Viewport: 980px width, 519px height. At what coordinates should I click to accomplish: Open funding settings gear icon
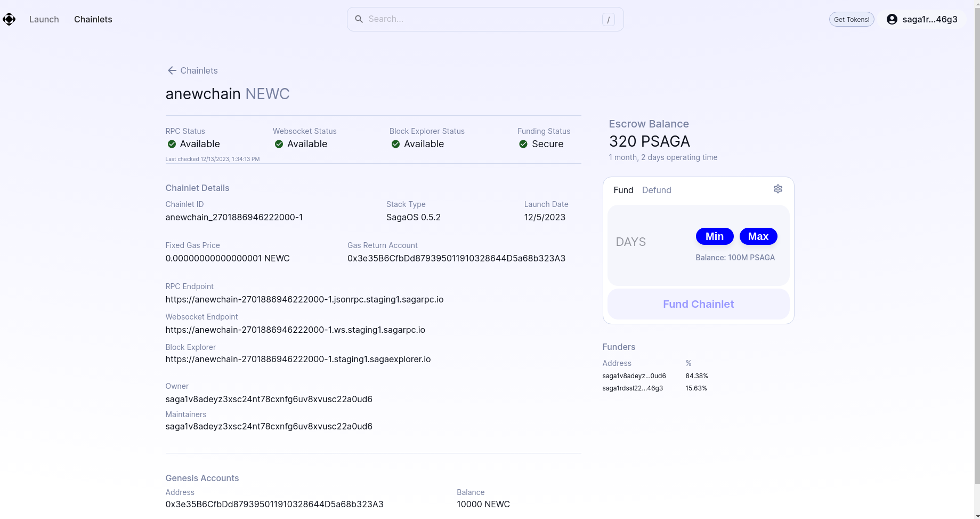click(777, 189)
